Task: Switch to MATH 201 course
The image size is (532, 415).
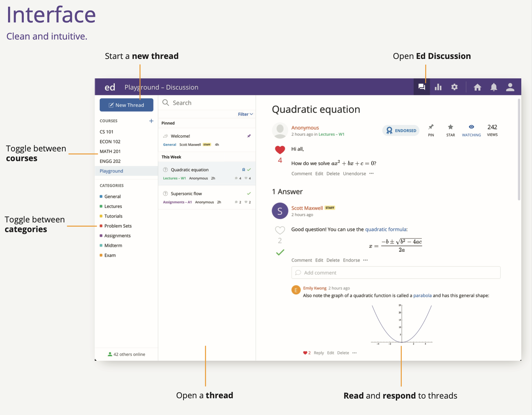Action: click(110, 151)
